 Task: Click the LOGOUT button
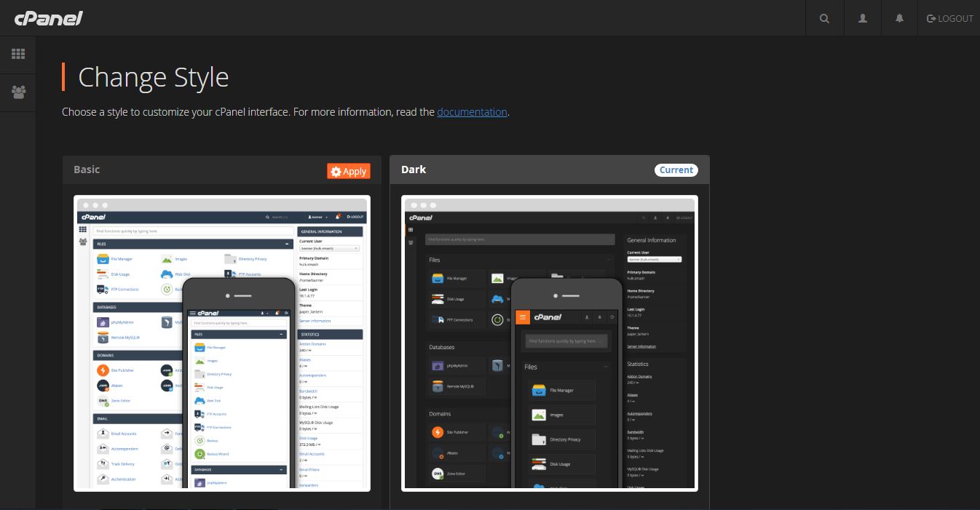tap(949, 18)
